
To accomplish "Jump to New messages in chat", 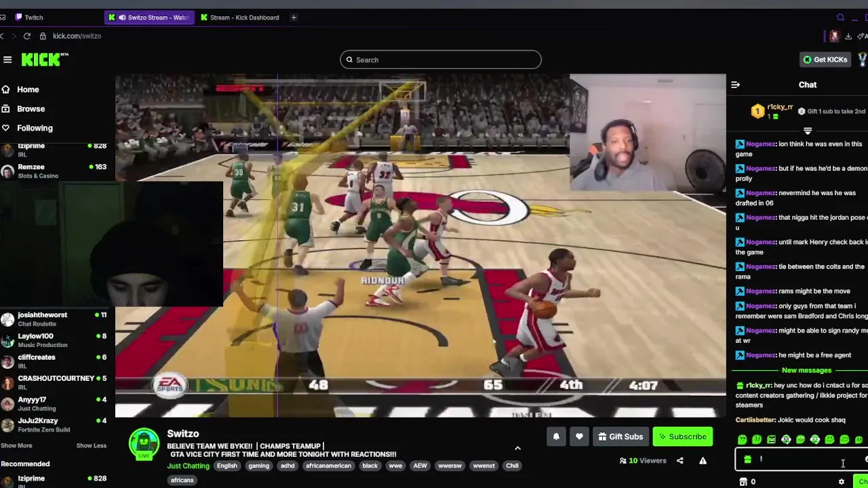I will (x=806, y=371).
